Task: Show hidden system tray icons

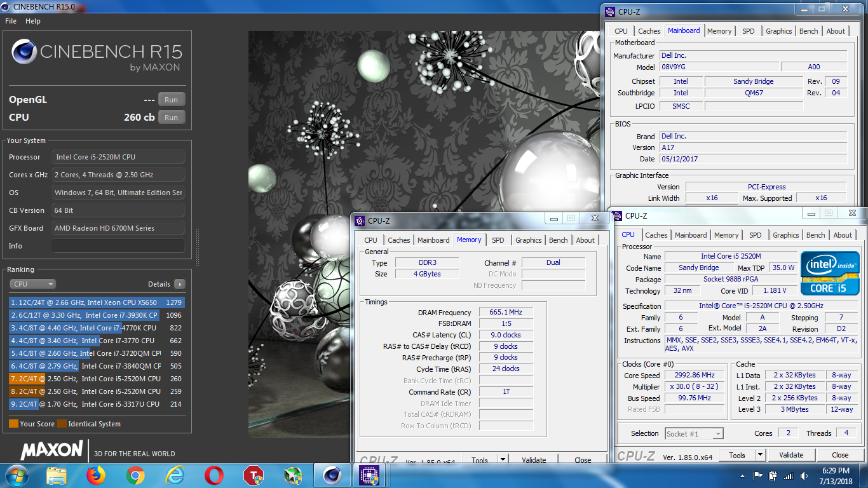Action: [x=743, y=476]
